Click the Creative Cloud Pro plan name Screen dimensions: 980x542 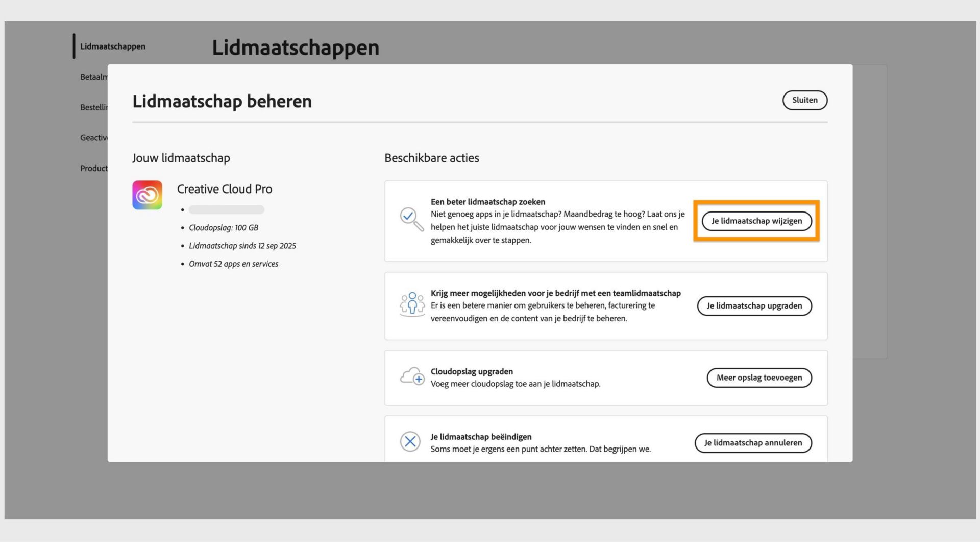225,189
